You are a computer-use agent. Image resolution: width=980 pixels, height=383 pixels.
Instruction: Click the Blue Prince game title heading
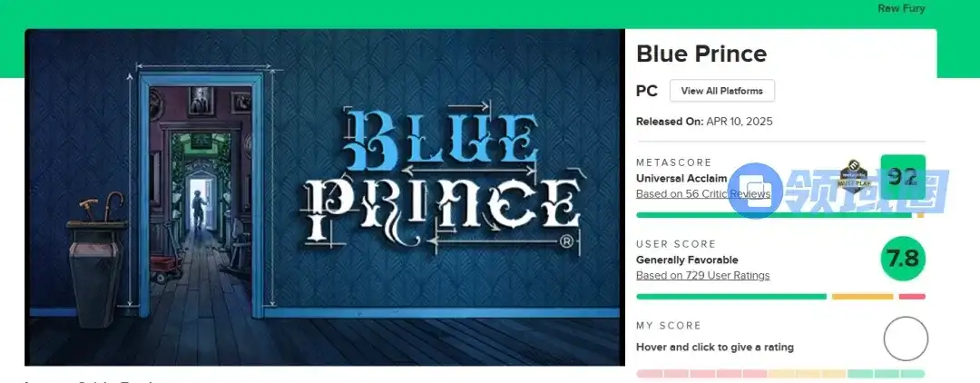tap(701, 54)
